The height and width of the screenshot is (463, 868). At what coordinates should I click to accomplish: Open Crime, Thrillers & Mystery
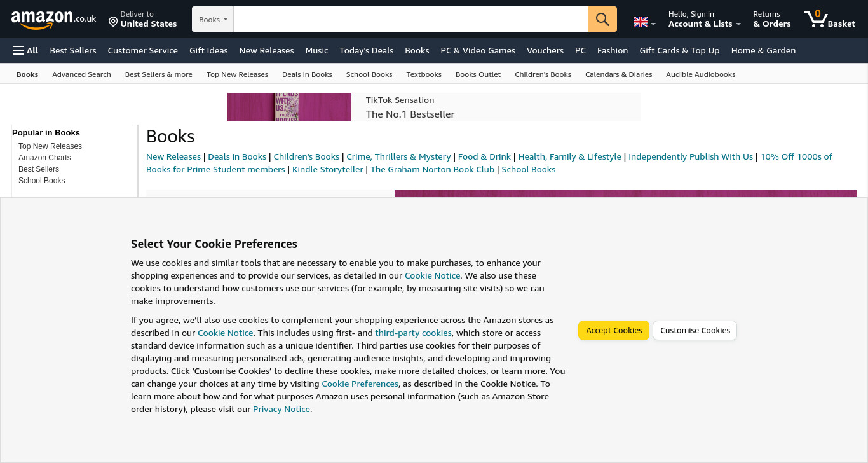point(398,156)
